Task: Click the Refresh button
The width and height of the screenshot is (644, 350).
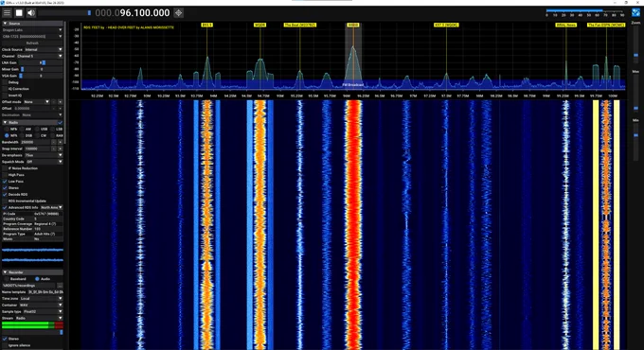Action: [x=32, y=44]
